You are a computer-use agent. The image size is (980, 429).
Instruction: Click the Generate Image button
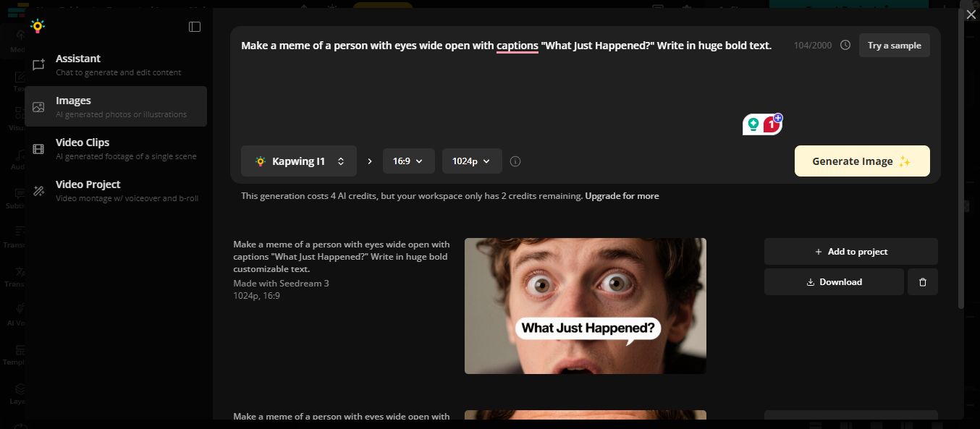click(x=861, y=161)
